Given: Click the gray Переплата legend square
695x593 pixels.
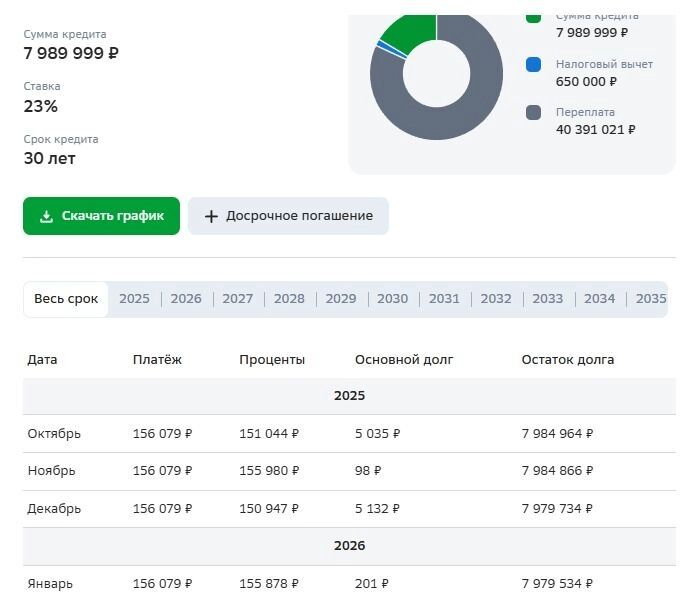Looking at the screenshot, I should pos(534,112).
